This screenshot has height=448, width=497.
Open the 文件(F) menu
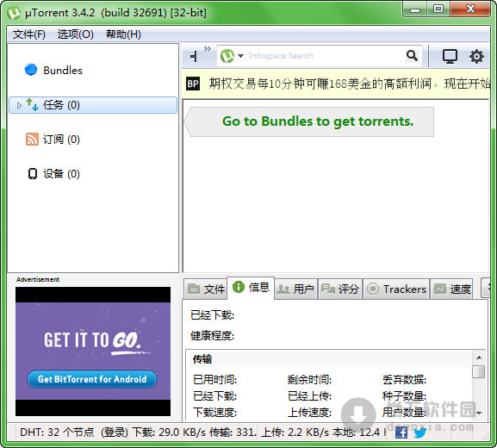point(28,34)
